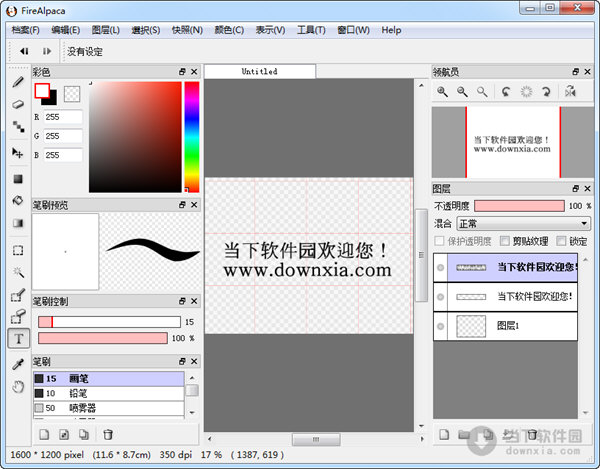Toggle 保护透明度 checkbox
The image size is (600, 469).
click(x=439, y=241)
